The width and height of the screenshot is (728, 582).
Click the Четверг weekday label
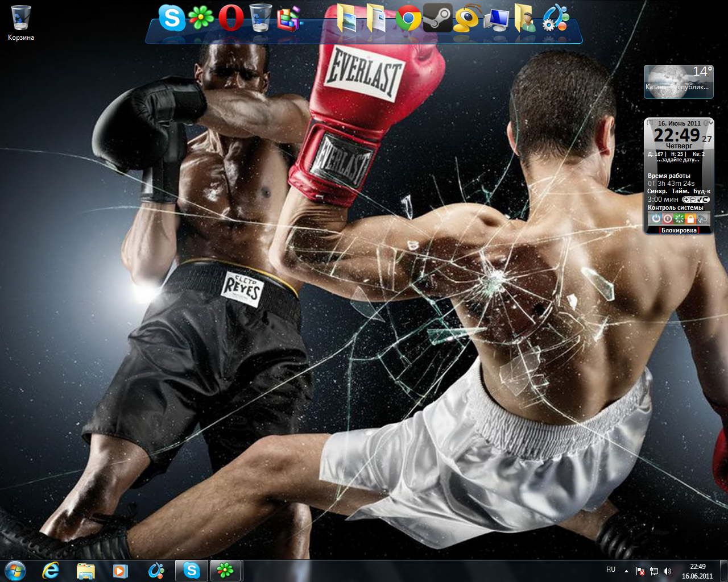(x=679, y=146)
